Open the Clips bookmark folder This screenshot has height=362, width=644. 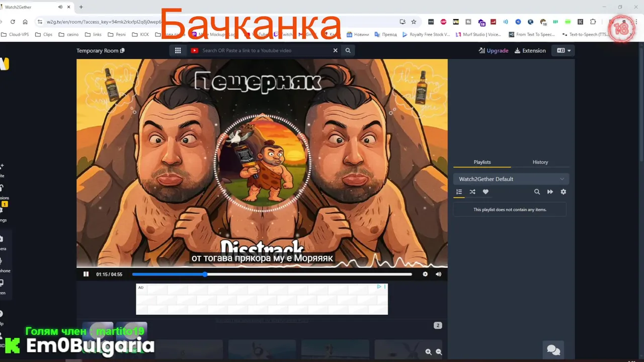coord(44,35)
